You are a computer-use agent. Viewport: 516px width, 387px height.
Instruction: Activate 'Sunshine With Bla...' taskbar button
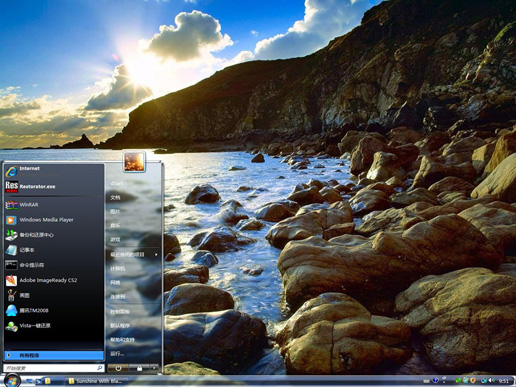pyautogui.click(x=97, y=381)
